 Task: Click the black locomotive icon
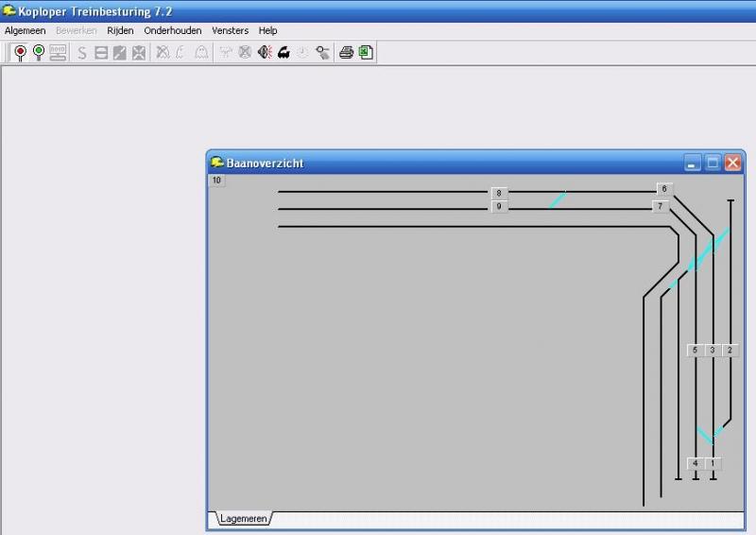point(284,52)
